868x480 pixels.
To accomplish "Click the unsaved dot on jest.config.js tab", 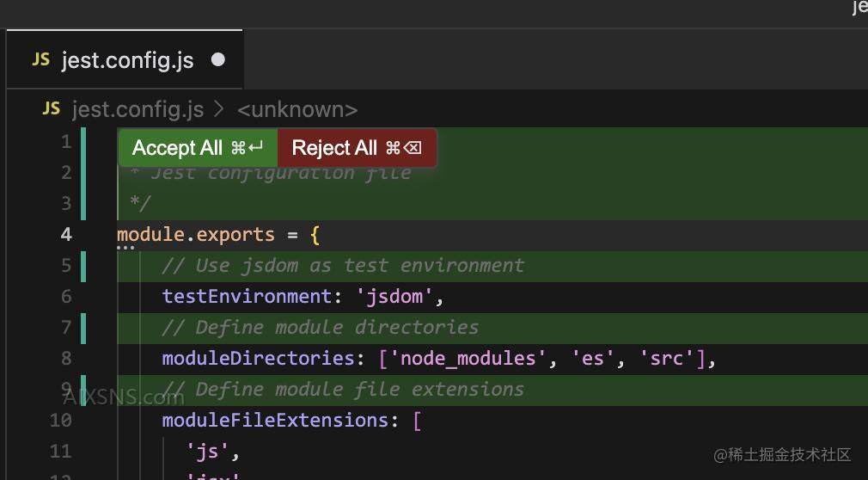I will (x=218, y=60).
